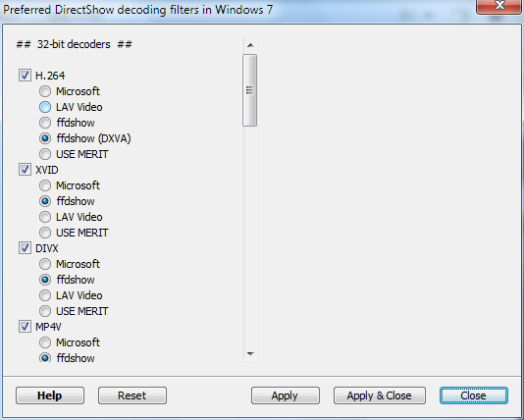
Task: Close the dialog with title bar X
Action: (x=499, y=6)
